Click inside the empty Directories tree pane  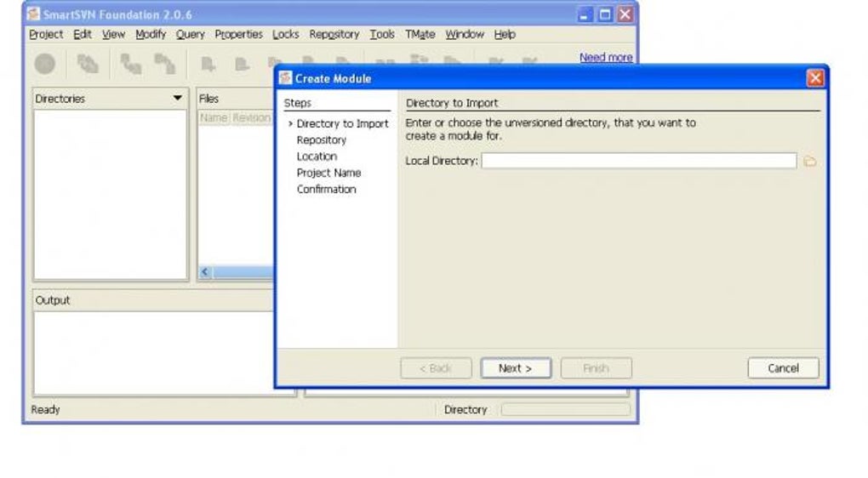pyautogui.click(x=111, y=194)
